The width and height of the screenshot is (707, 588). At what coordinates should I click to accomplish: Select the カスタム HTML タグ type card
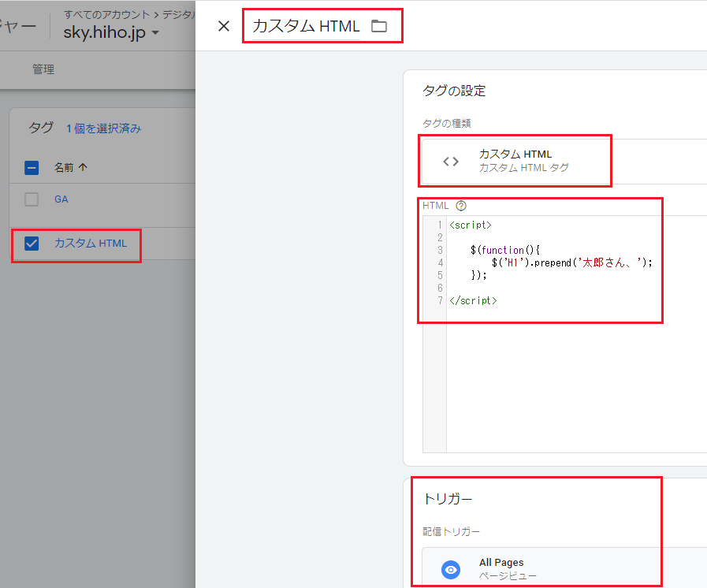(x=552, y=161)
